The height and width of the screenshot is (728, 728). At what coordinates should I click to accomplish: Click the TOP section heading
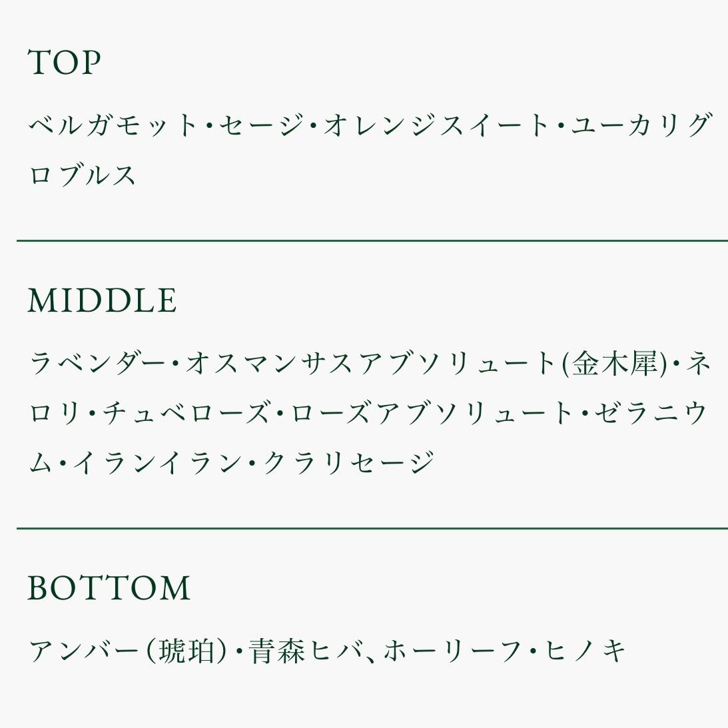pyautogui.click(x=64, y=63)
